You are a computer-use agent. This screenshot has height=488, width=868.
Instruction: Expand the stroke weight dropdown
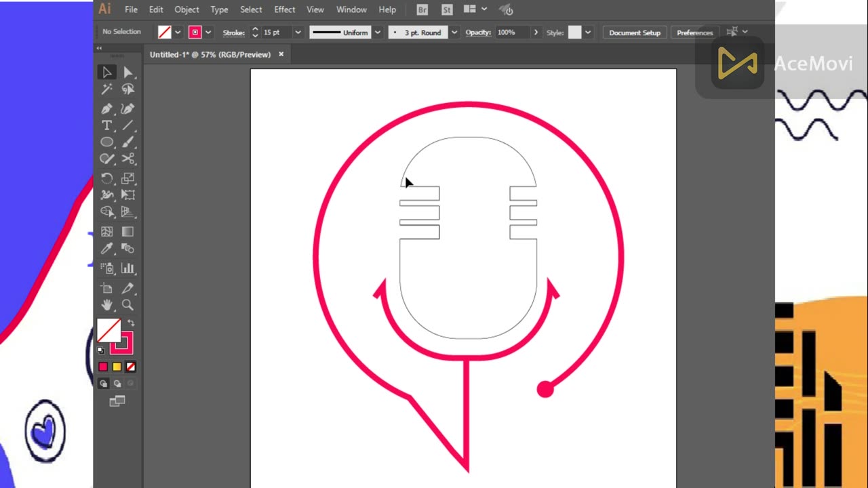pos(298,32)
